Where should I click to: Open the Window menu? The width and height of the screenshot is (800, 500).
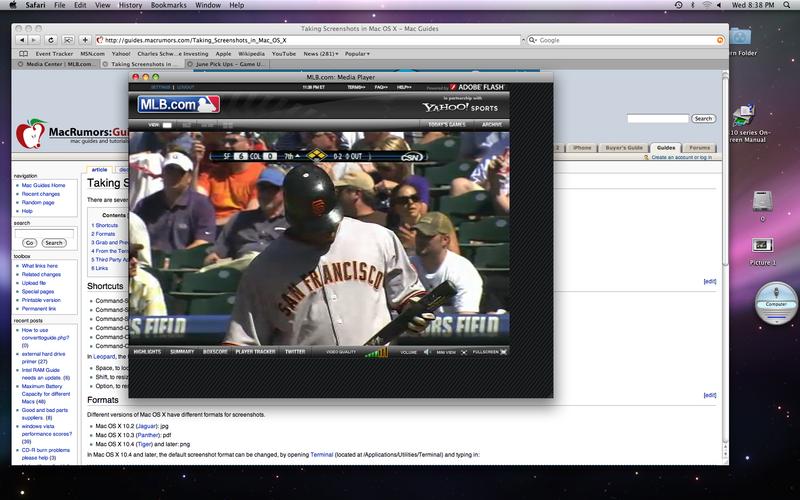click(208, 5)
